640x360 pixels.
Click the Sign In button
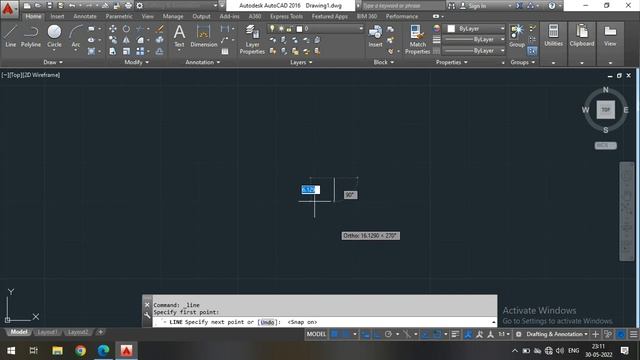point(473,6)
